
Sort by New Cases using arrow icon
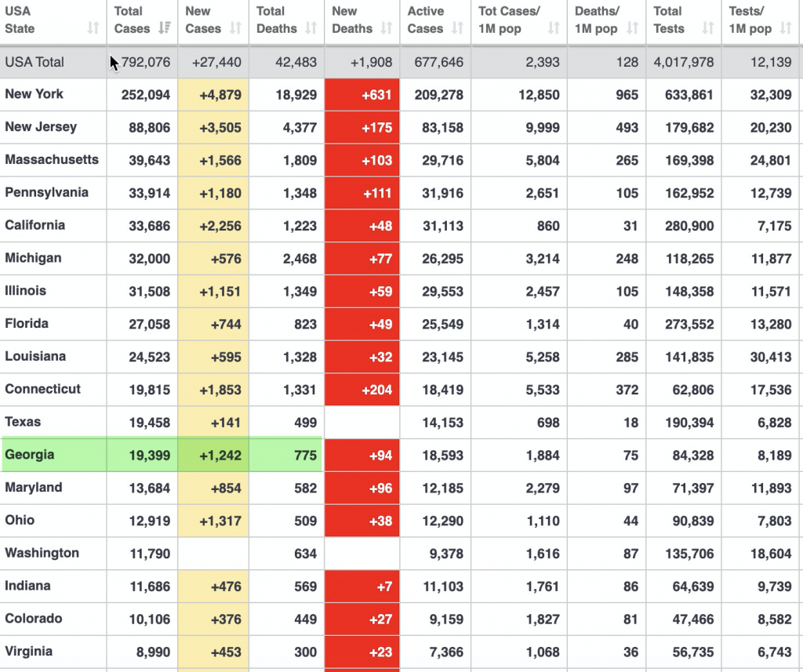click(236, 28)
